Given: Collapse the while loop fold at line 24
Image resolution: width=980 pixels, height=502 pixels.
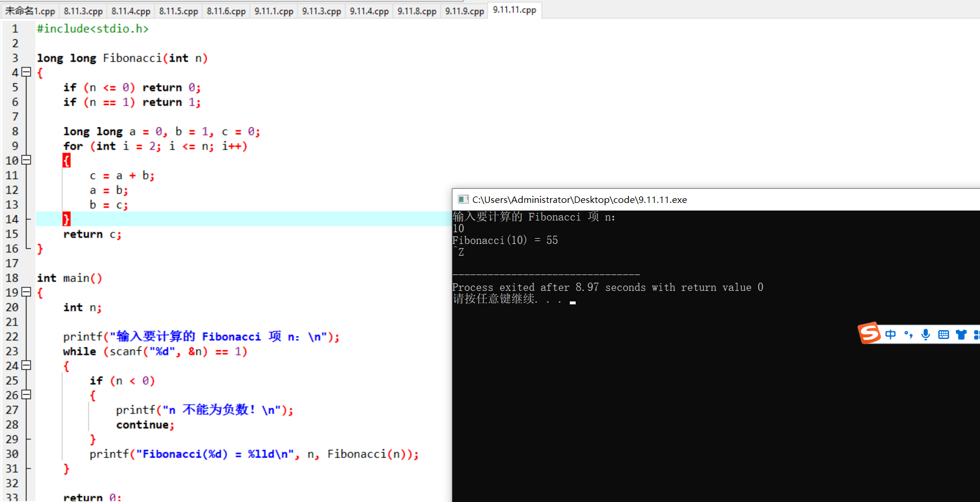Looking at the screenshot, I should pyautogui.click(x=26, y=365).
